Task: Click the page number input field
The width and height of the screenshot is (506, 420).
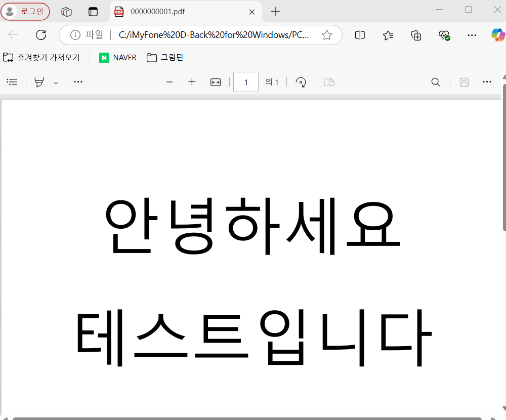Action: click(246, 82)
